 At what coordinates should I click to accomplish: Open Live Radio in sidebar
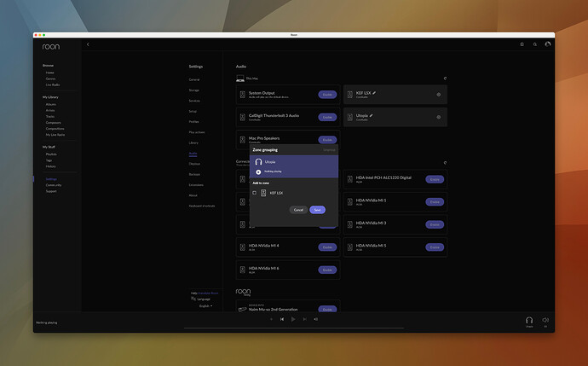[x=53, y=84]
